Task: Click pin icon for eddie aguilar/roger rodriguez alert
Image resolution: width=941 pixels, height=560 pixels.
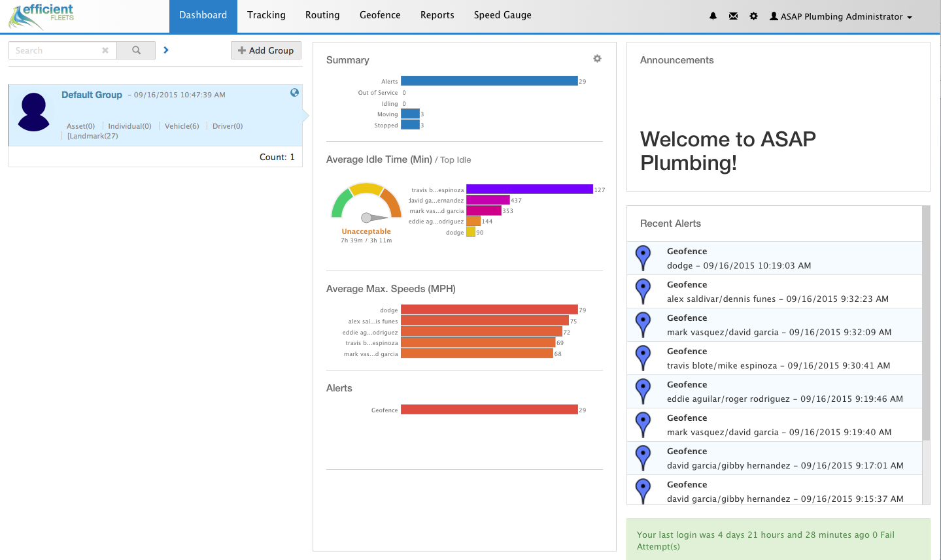Action: pos(643,391)
